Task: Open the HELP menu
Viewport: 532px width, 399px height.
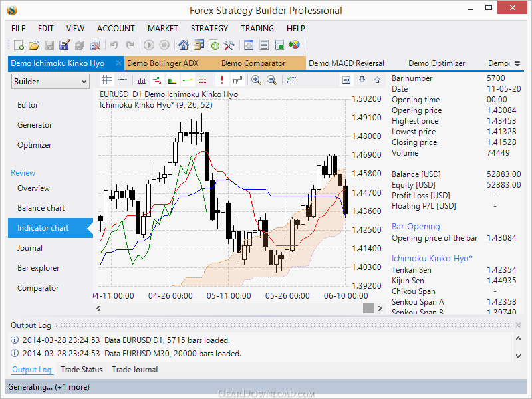Action: pos(295,29)
